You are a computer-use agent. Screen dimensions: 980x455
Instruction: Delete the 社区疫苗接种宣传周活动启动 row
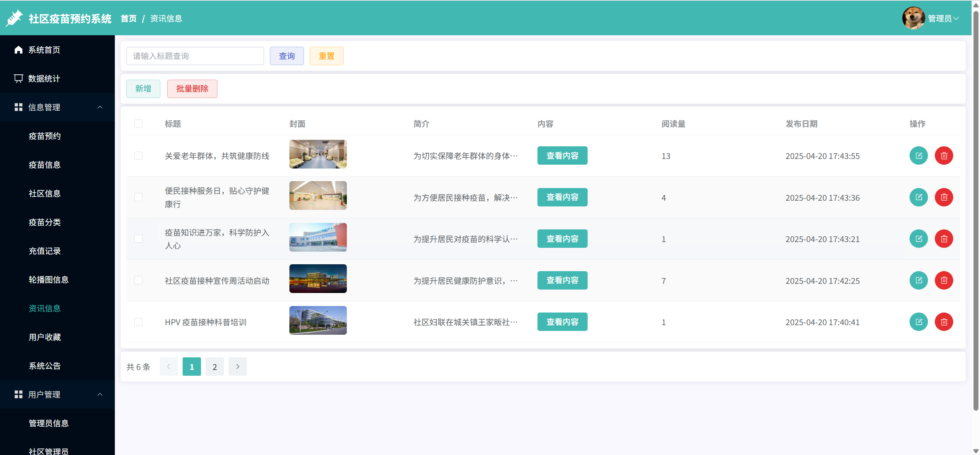944,280
